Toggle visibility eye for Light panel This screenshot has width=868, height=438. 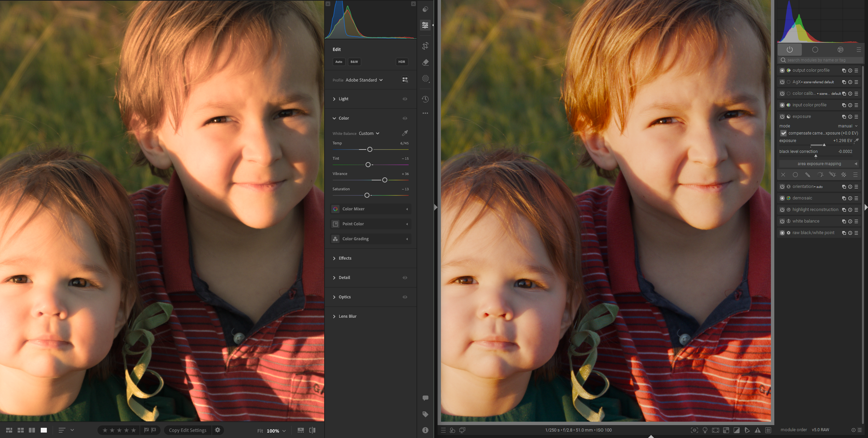pos(405,99)
